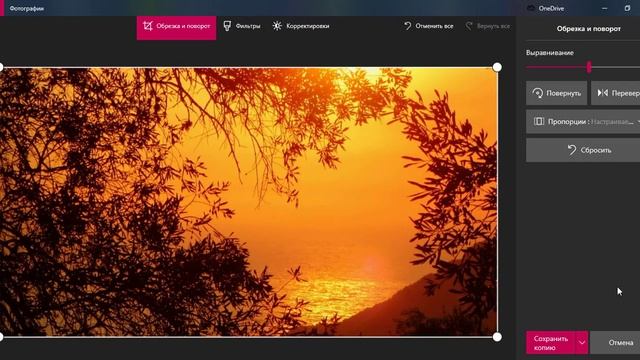Viewport: 640px width, 360px height.
Task: Click the bottom-right crop corner handle
Action: (x=497, y=337)
